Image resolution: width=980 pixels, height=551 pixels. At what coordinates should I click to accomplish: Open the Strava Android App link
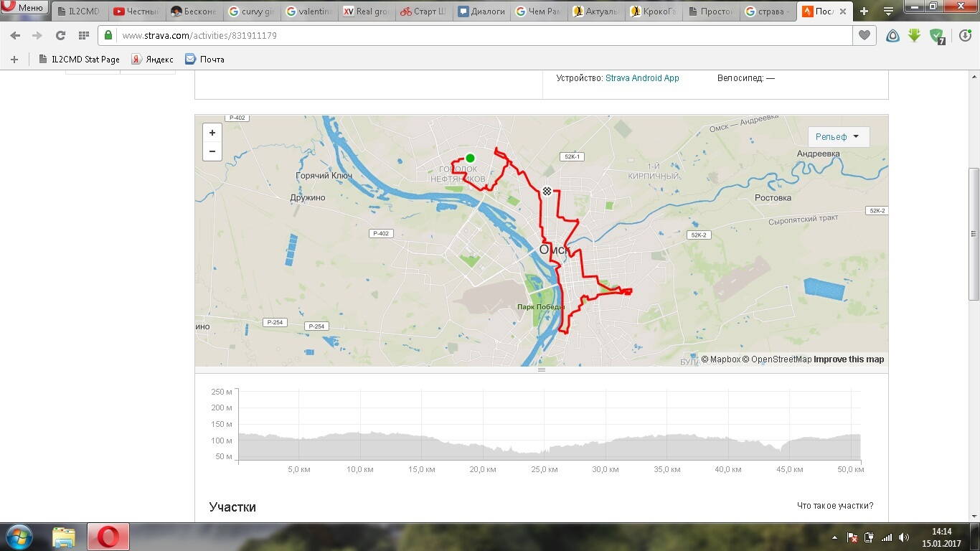click(x=642, y=78)
